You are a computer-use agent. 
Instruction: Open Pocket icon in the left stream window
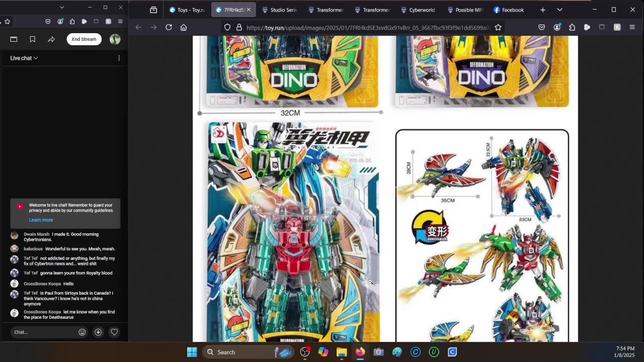click(x=48, y=22)
